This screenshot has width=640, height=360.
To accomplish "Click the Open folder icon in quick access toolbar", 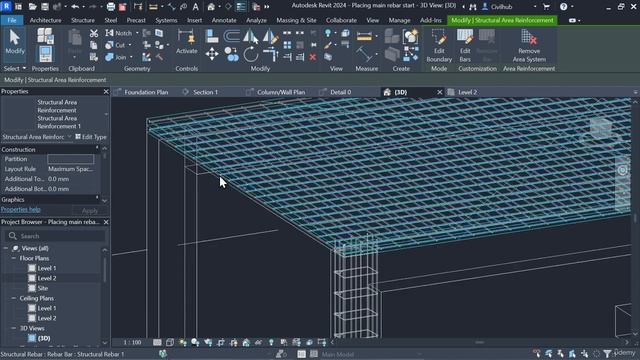I will pos(32,7).
